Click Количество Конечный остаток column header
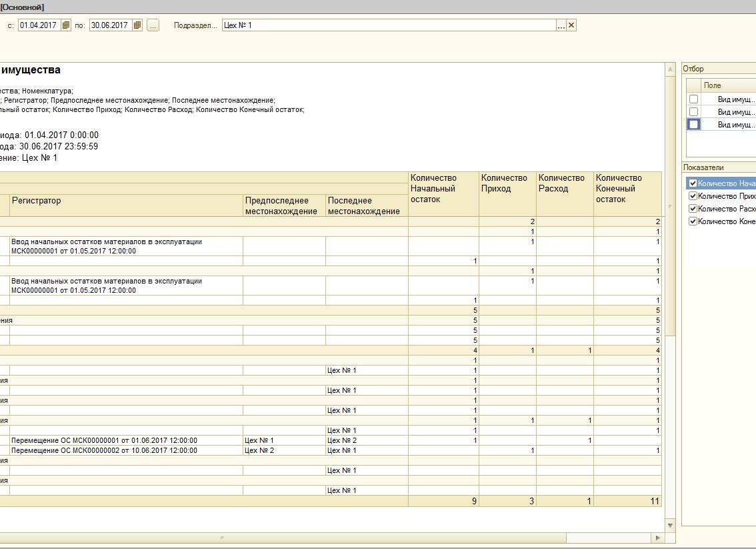 (627, 194)
